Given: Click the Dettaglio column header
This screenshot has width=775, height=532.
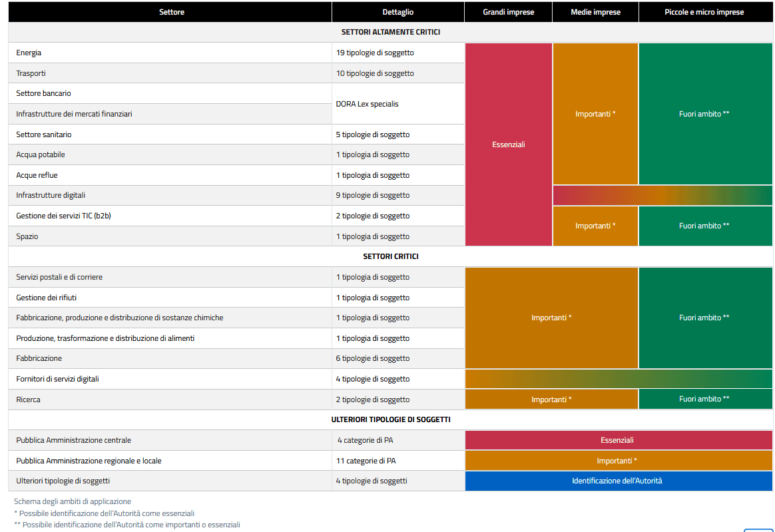Looking at the screenshot, I should click(x=397, y=12).
